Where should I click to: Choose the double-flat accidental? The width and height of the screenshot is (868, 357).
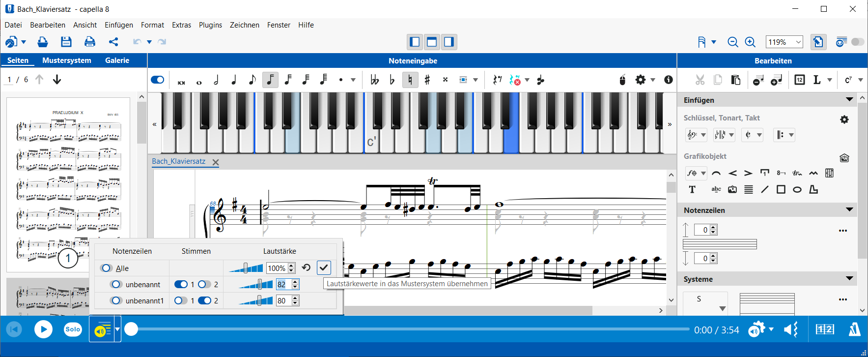[x=374, y=80]
